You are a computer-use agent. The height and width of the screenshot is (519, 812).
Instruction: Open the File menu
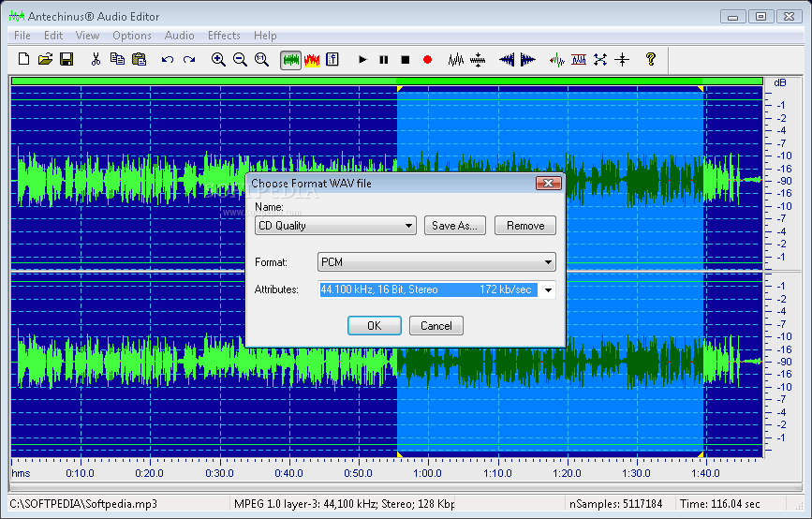click(22, 36)
